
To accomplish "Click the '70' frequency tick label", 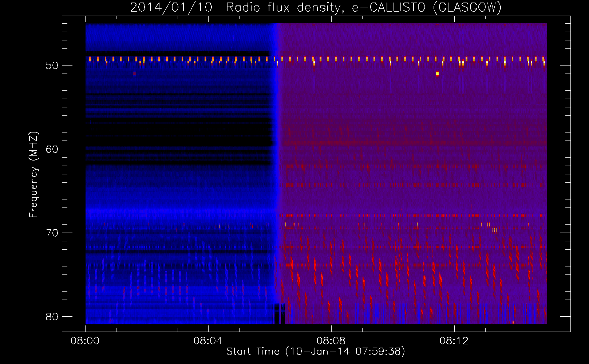I will tap(52, 233).
